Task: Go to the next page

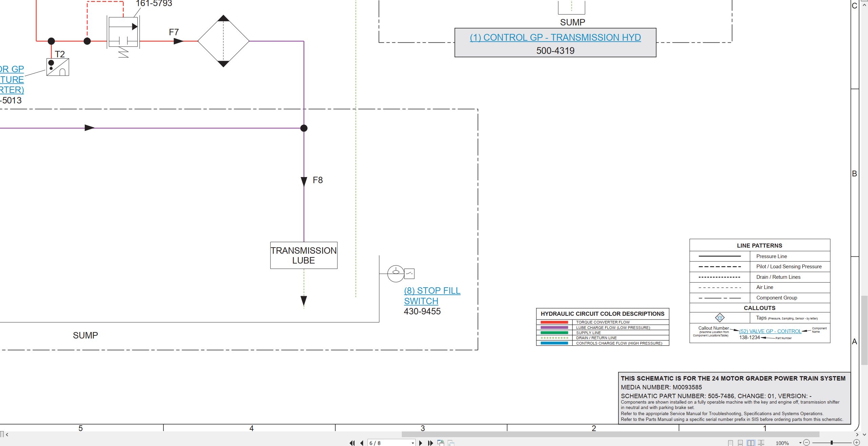Action: click(x=421, y=443)
